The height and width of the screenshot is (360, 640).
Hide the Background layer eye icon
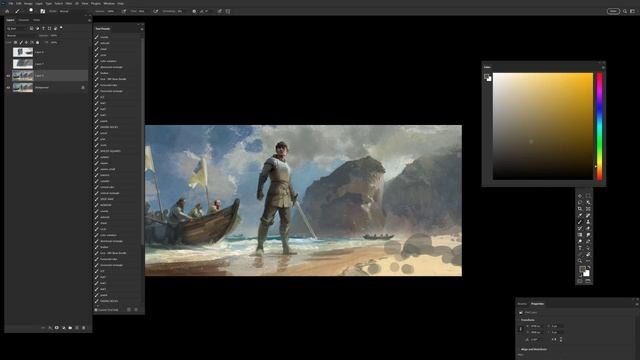click(x=8, y=87)
